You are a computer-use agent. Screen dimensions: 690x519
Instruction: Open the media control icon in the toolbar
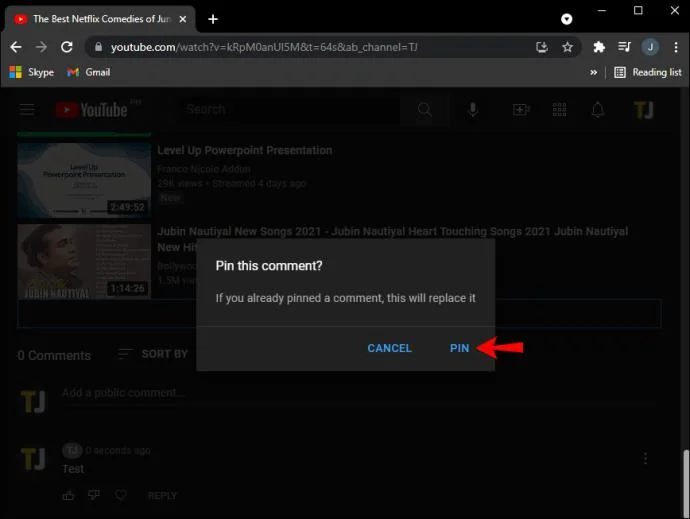tap(624, 47)
